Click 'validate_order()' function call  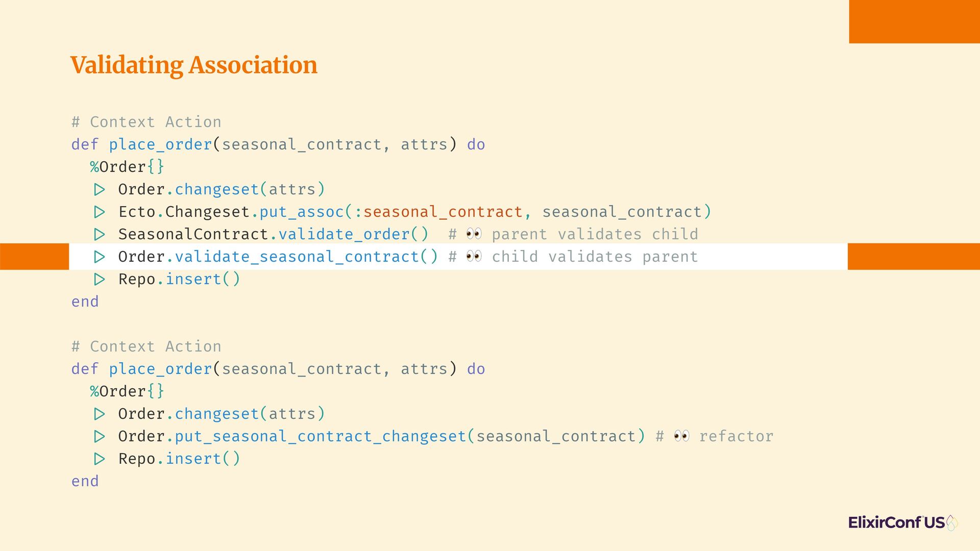pos(353,234)
